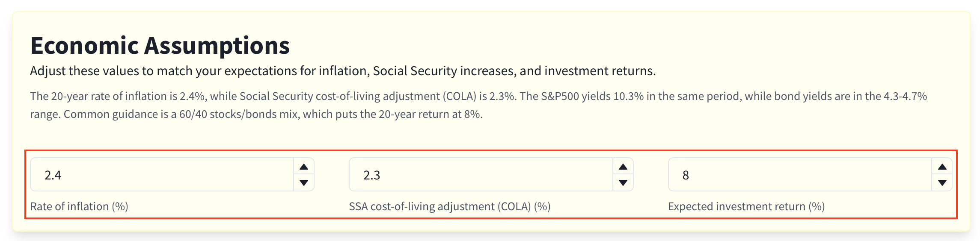Click the "SSA cost-of-living adjustment (COLA) (%)" label
980x241 pixels.
pyautogui.click(x=450, y=206)
